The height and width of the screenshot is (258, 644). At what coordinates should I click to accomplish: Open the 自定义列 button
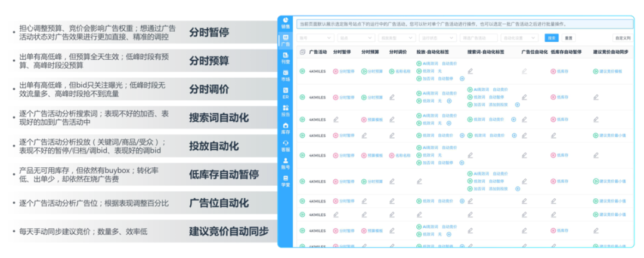(623, 38)
